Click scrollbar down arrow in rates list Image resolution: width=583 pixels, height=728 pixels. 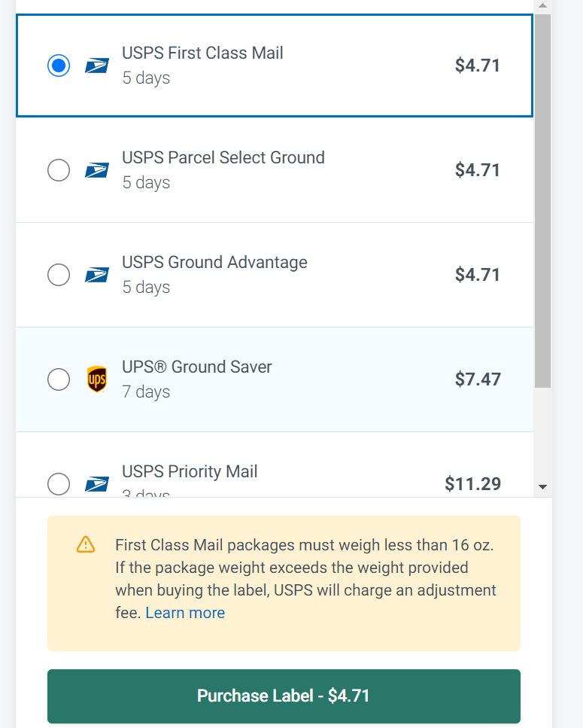(542, 487)
